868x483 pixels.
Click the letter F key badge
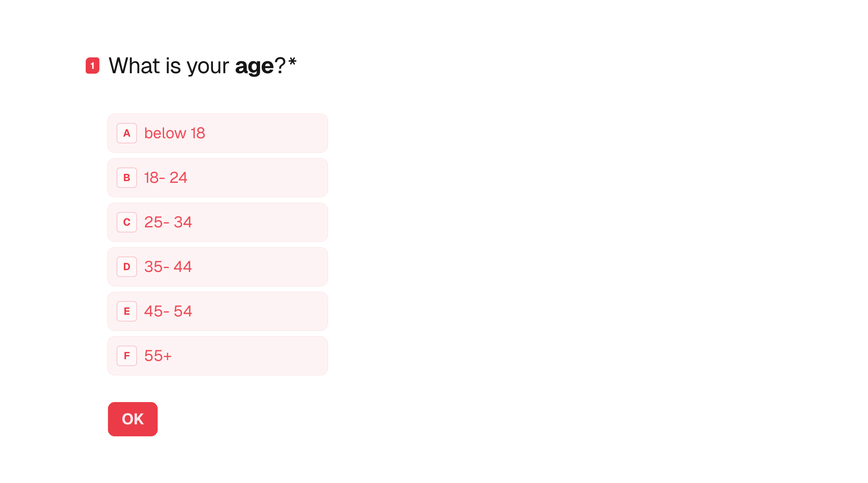[127, 356]
